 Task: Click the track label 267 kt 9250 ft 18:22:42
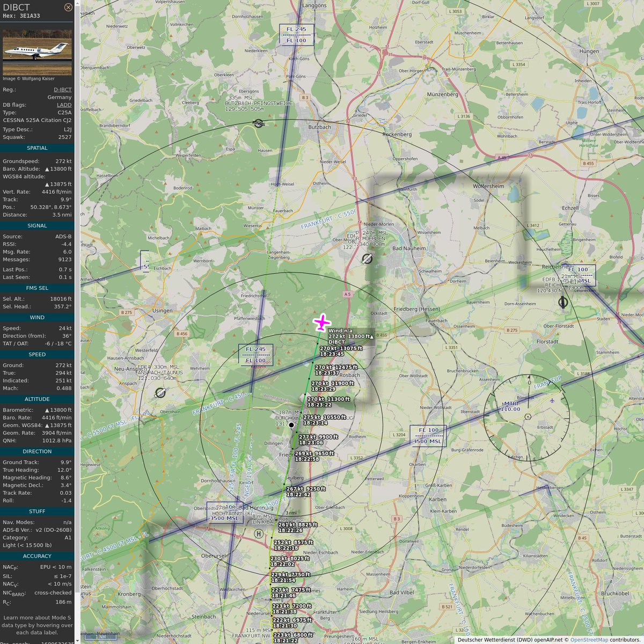click(x=306, y=492)
